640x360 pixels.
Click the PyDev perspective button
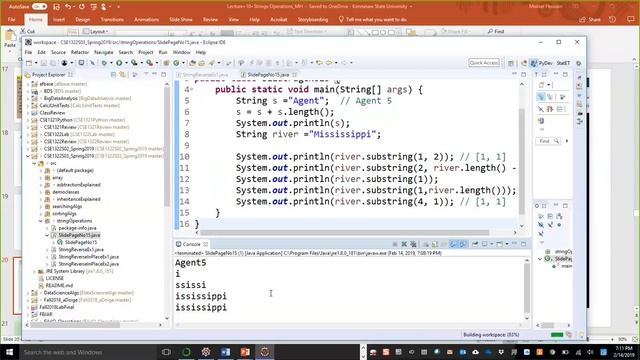pos(542,63)
